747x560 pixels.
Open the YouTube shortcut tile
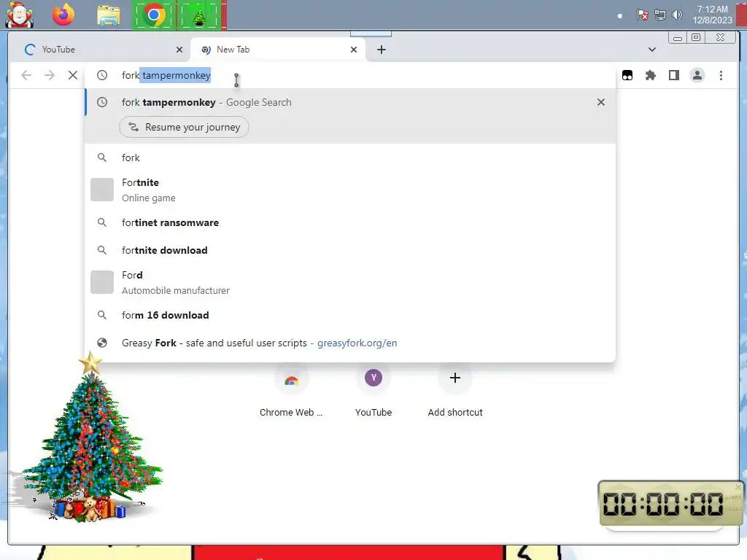(373, 392)
